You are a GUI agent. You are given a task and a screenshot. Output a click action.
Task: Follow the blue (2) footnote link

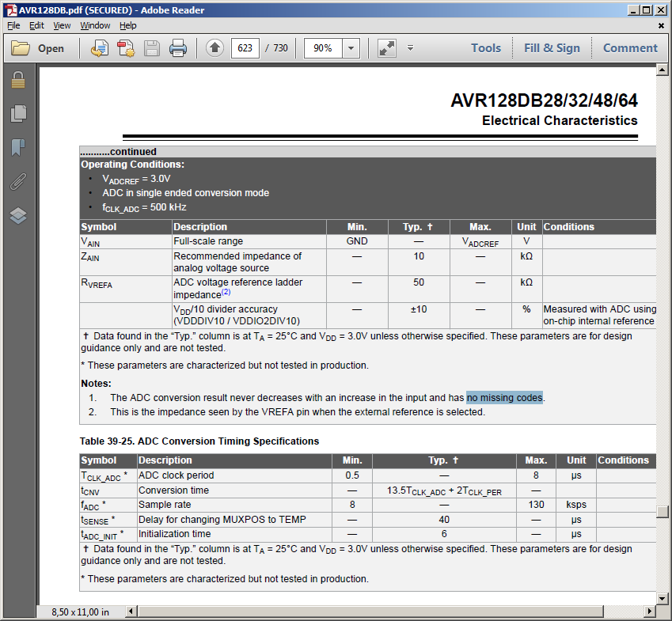pyautogui.click(x=226, y=292)
